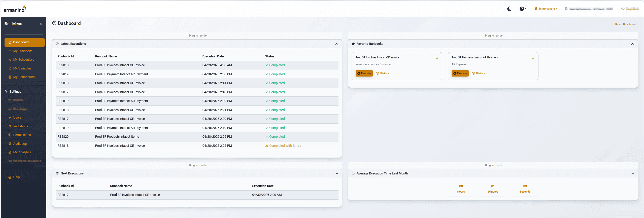The height and width of the screenshot is (218, 644).
Task: Toggle dark mode moon icon
Action: coord(509,9)
